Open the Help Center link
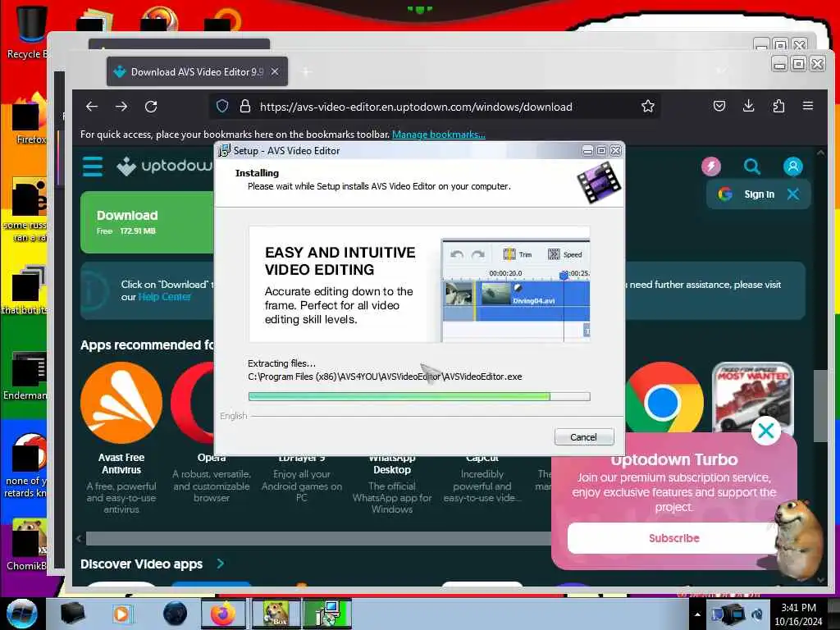This screenshot has width=840, height=630. pyautogui.click(x=164, y=297)
